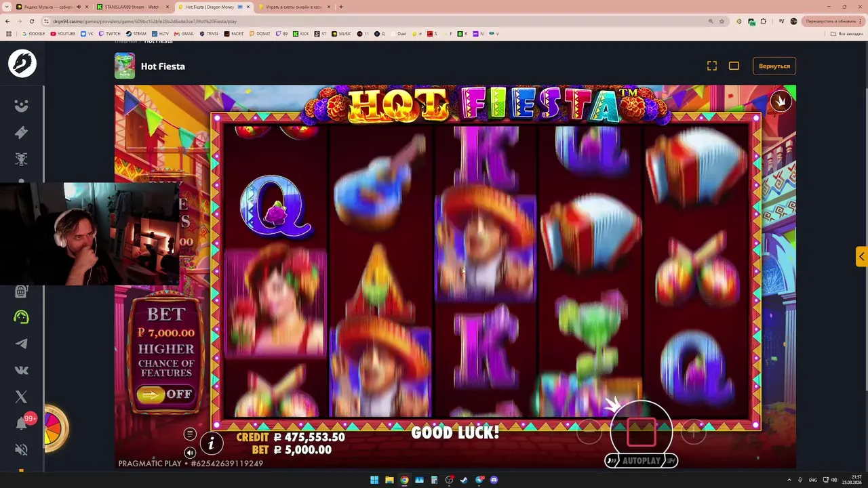Open the game info paytable button
868x488 pixels.
211,444
